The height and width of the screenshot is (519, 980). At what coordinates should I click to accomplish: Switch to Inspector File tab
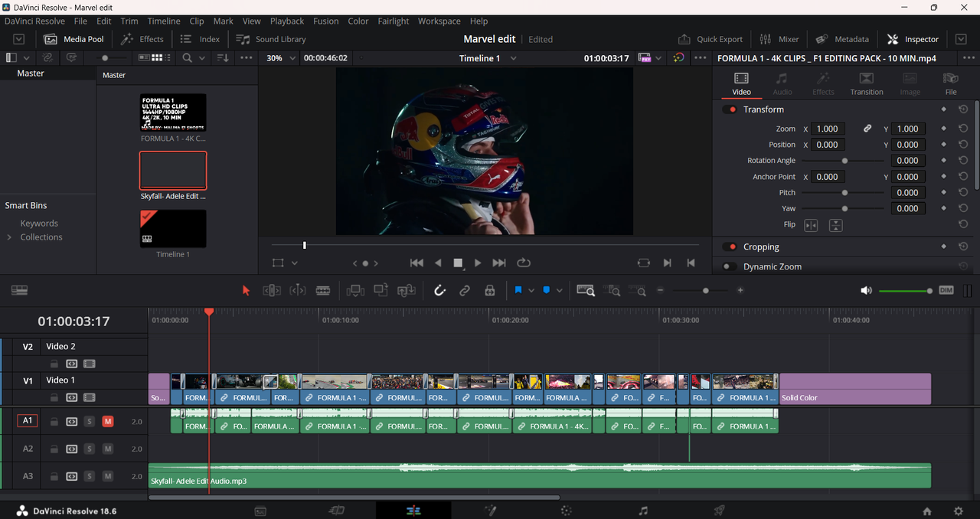click(x=951, y=84)
